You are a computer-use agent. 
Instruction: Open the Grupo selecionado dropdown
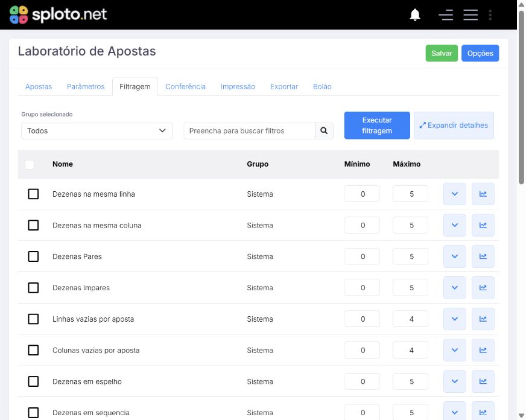pyautogui.click(x=97, y=130)
